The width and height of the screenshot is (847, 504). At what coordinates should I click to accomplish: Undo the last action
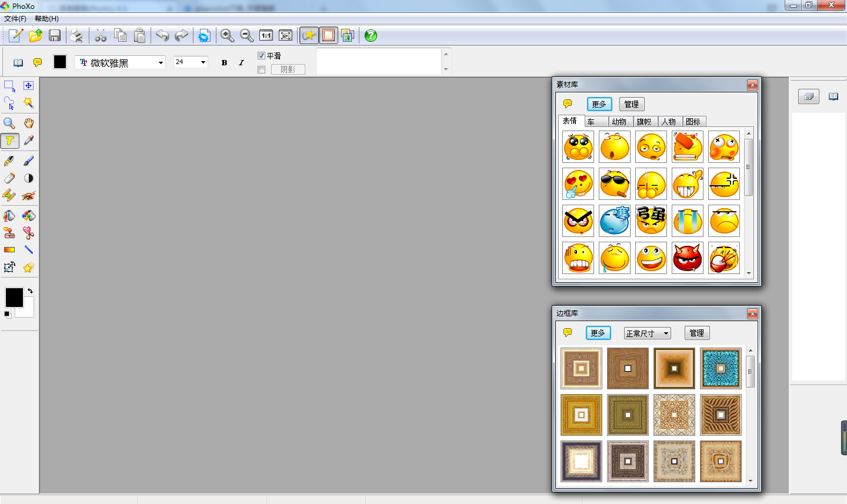tap(162, 36)
